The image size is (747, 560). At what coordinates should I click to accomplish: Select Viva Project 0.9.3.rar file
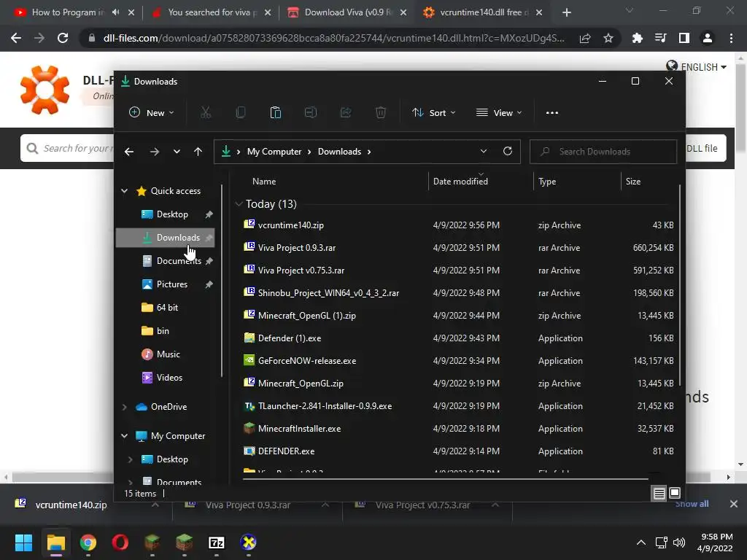[458, 248]
